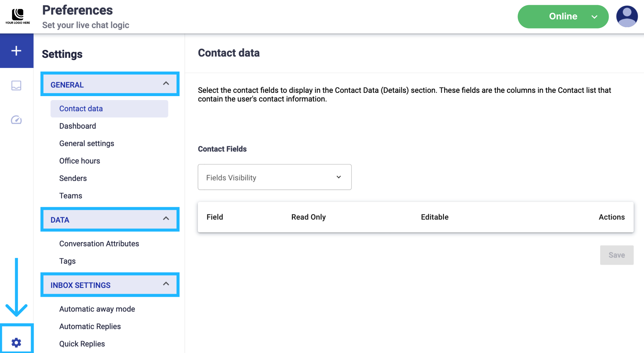Open the Dashboard settings page

coord(77,126)
